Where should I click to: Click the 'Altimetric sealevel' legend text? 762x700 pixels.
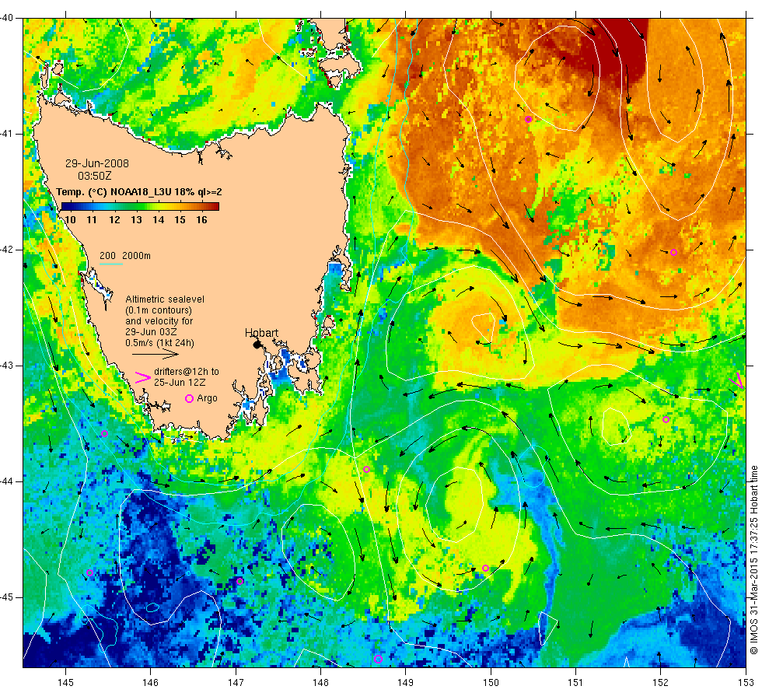pos(165,299)
